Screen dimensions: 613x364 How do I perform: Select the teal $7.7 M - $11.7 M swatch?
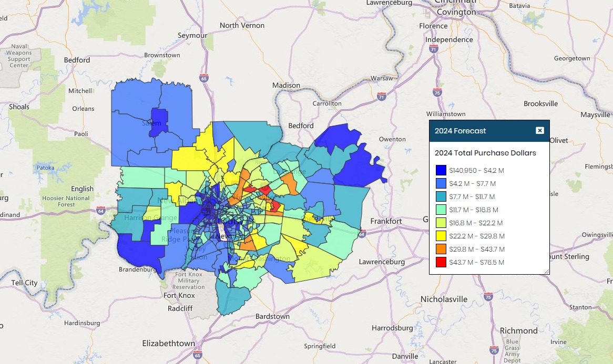(441, 196)
